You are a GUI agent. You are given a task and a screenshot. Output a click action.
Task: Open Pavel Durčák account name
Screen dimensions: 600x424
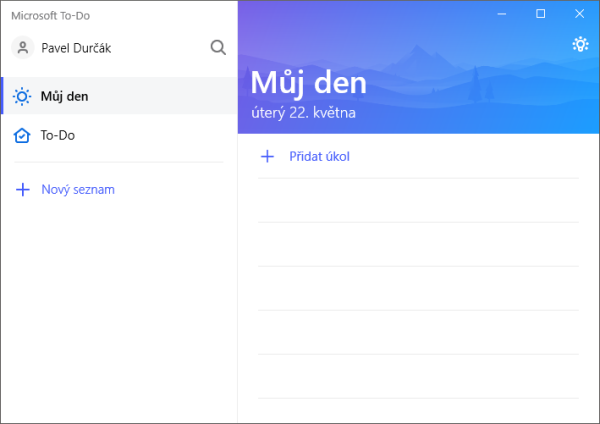pyautogui.click(x=76, y=48)
